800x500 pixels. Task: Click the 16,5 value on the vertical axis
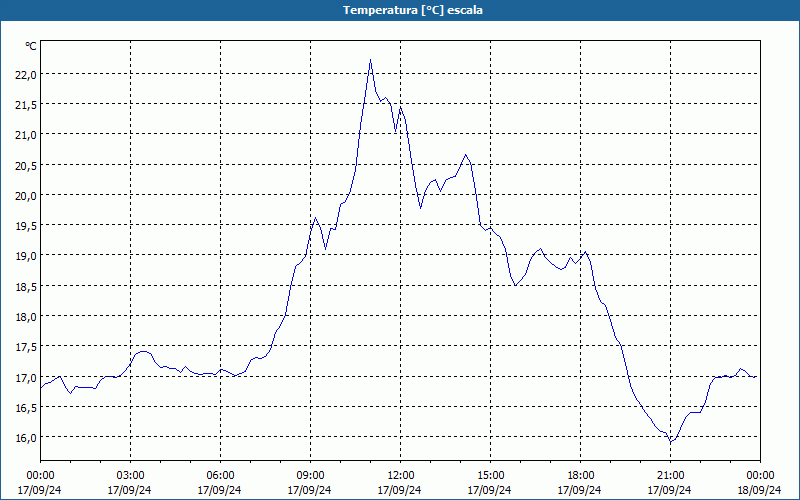tap(26, 408)
